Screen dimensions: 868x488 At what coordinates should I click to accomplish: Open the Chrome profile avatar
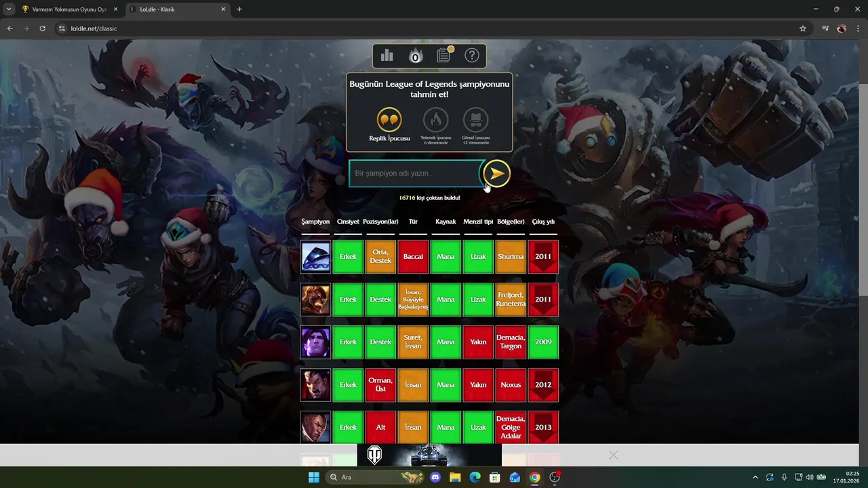(842, 28)
